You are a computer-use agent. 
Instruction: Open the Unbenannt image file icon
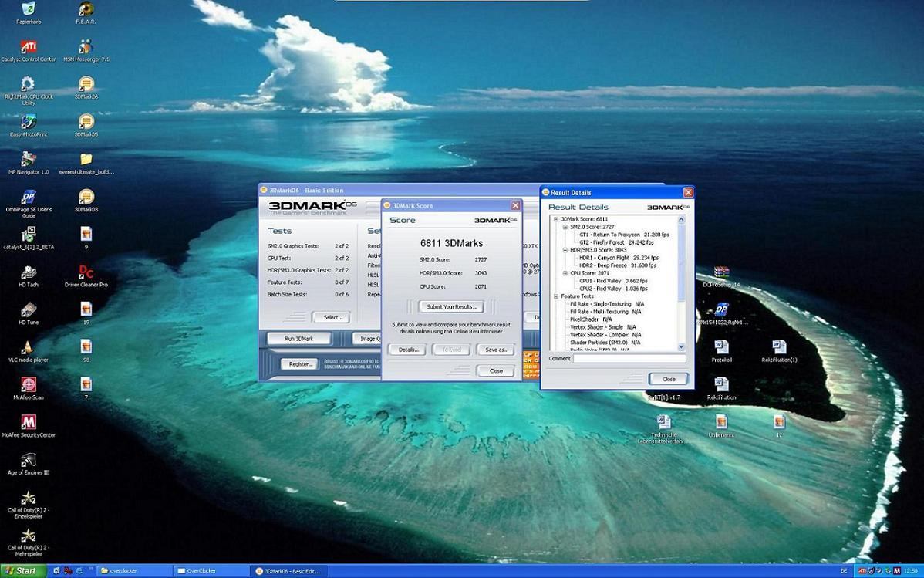(721, 427)
